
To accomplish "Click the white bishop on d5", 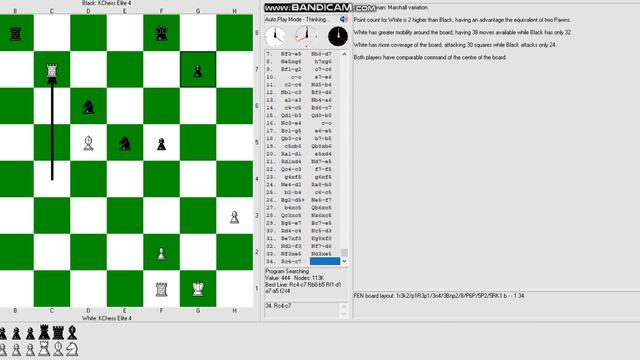I will point(88,144).
